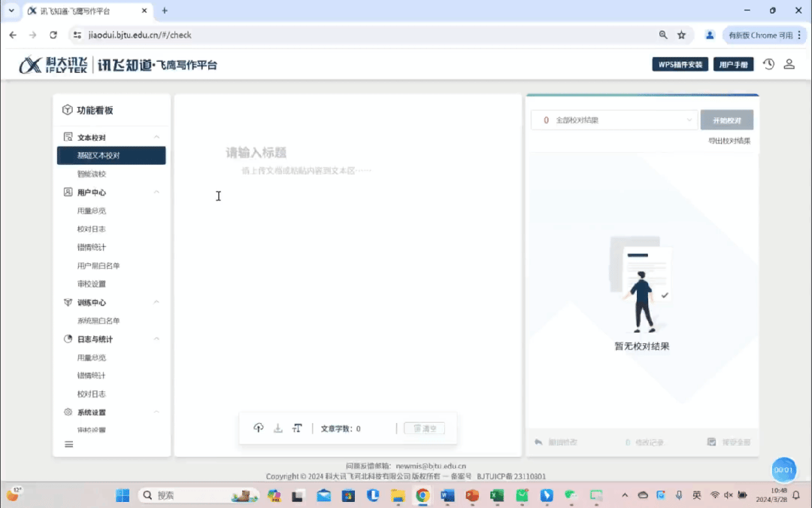812x508 pixels.
Task: Open PowerPoint from the taskbar
Action: (x=472, y=495)
